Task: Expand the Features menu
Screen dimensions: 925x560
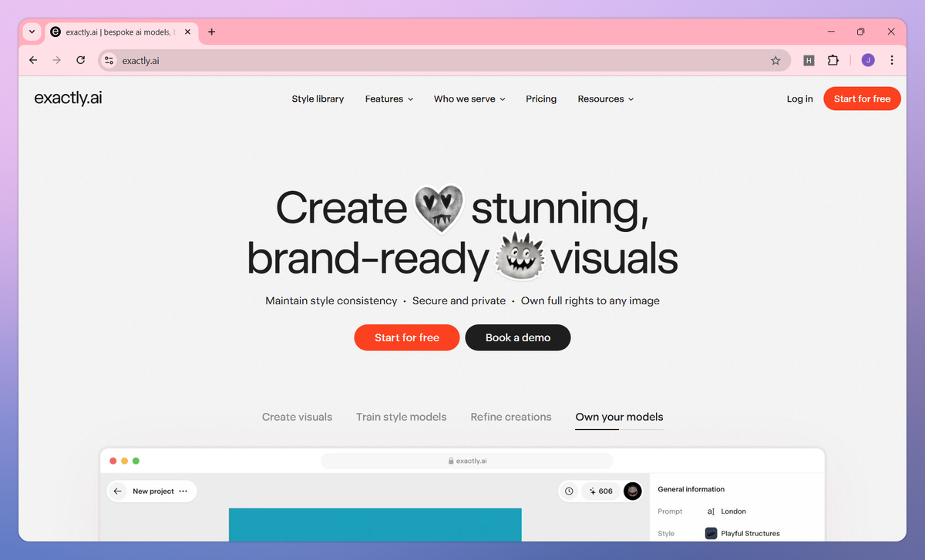Action: tap(389, 99)
